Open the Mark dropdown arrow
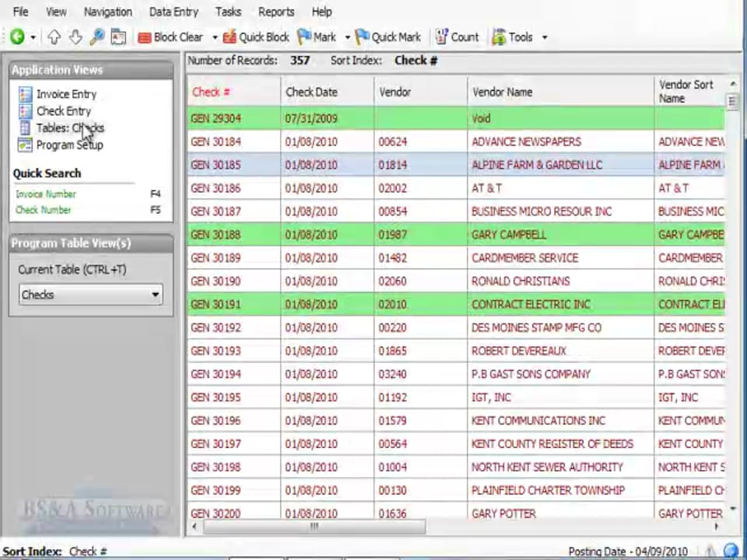747x560 pixels. click(347, 37)
